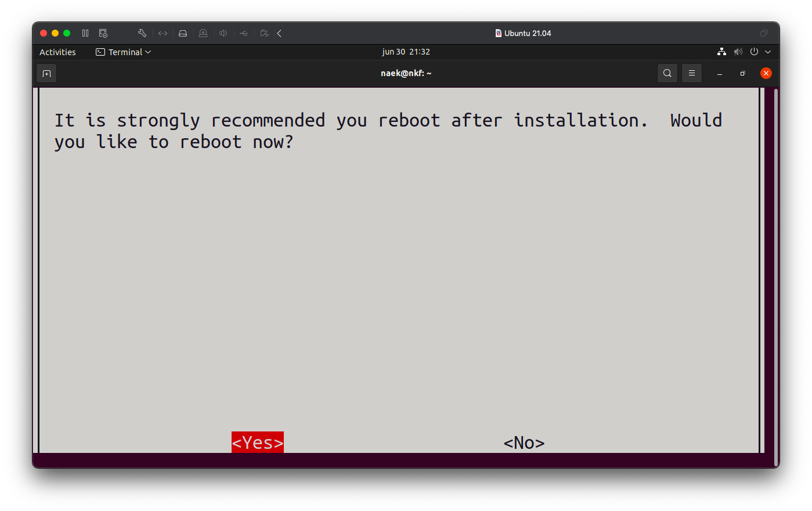The height and width of the screenshot is (511, 812).
Task: Click the network adapter arrows icon
Action: point(163,33)
